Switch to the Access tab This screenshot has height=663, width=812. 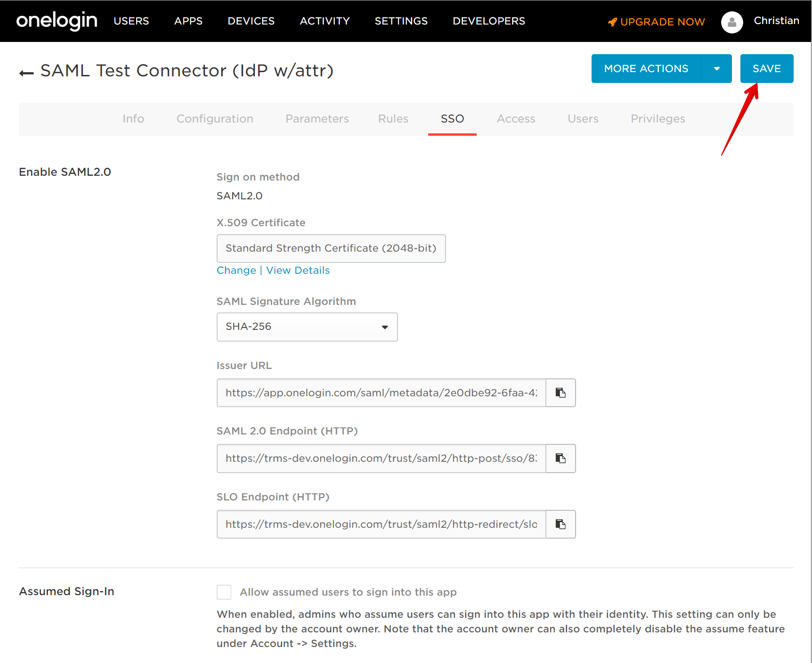pos(516,119)
